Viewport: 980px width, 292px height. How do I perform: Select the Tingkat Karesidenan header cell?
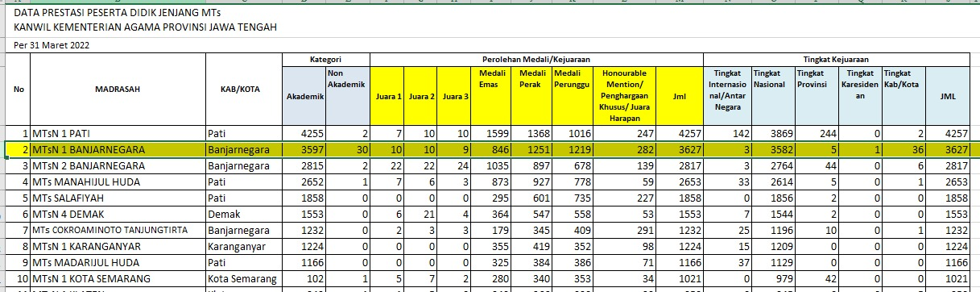861,97
